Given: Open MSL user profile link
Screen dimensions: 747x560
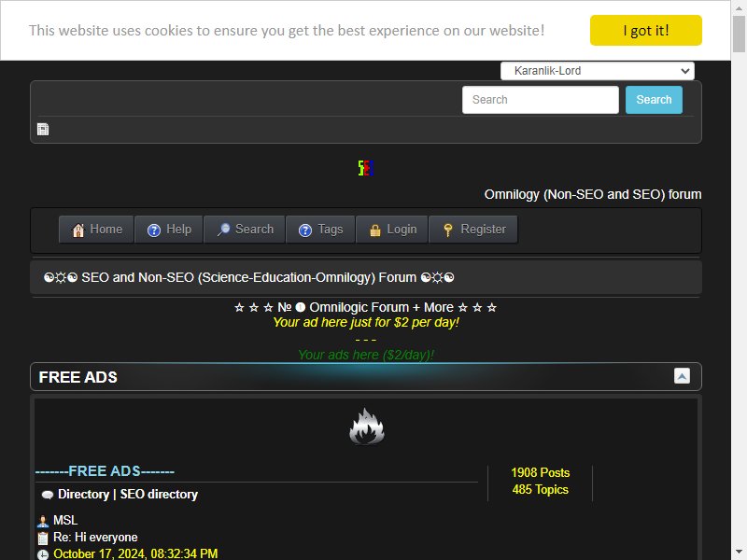Looking at the screenshot, I should [65, 520].
